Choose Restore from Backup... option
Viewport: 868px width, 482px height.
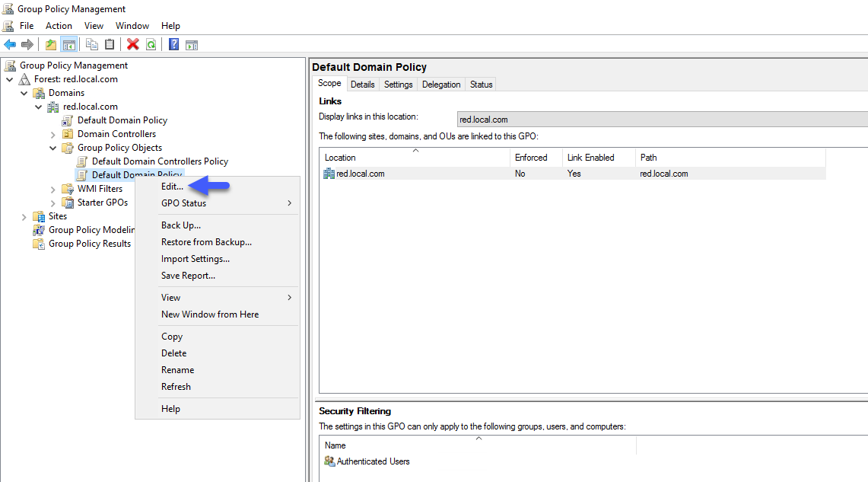click(218, 242)
